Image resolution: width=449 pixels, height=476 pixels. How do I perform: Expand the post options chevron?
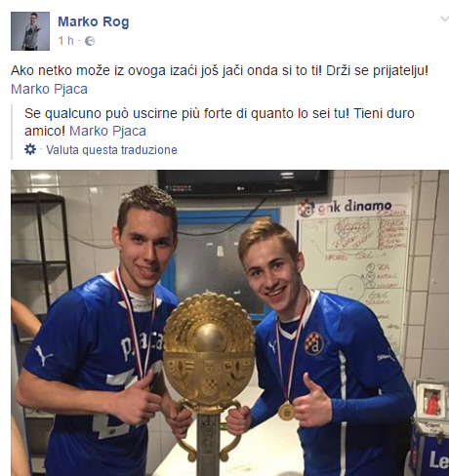(444, 19)
